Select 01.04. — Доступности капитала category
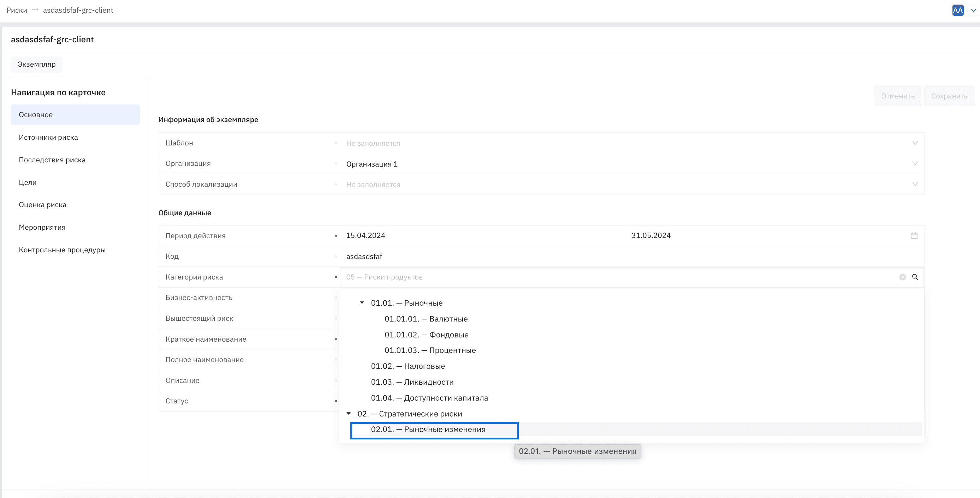Screen dimensions: 980x498 click(429, 398)
